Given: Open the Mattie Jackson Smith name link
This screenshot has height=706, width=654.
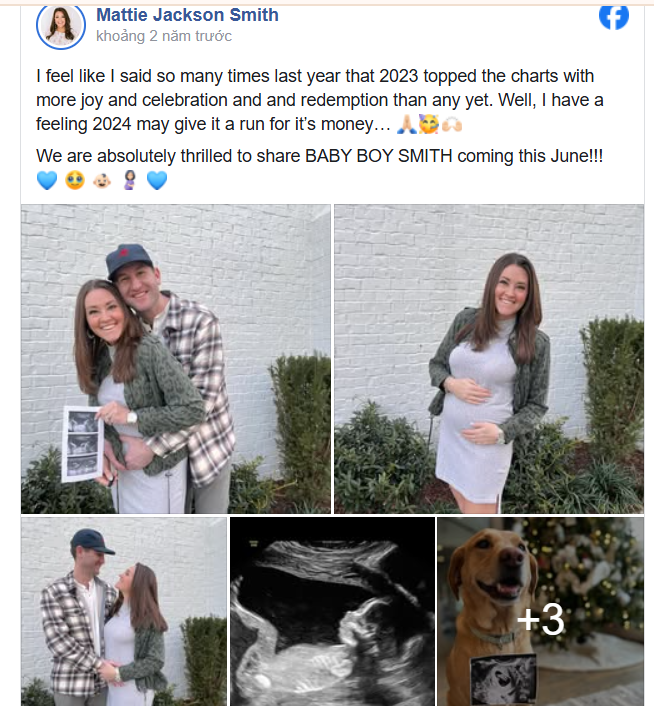Looking at the screenshot, I should (x=187, y=15).
